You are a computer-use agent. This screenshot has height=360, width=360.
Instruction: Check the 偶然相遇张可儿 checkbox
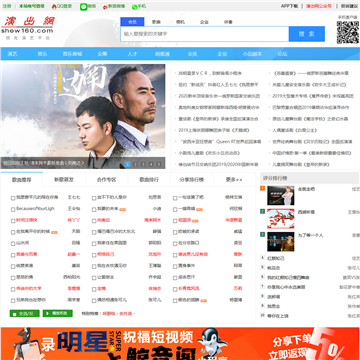coord(94,300)
